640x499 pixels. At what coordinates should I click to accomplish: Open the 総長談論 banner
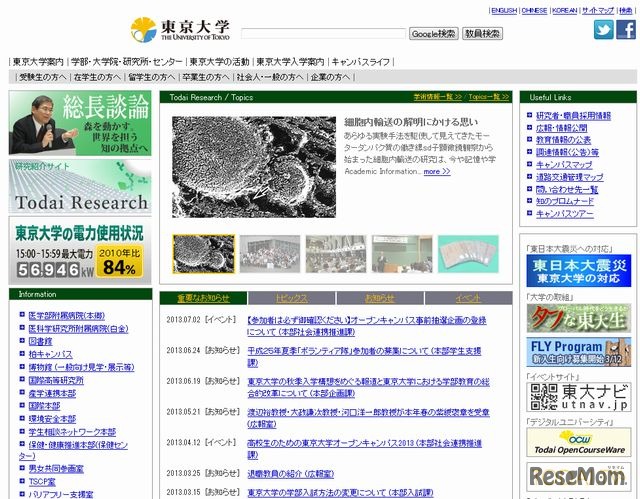click(x=80, y=123)
